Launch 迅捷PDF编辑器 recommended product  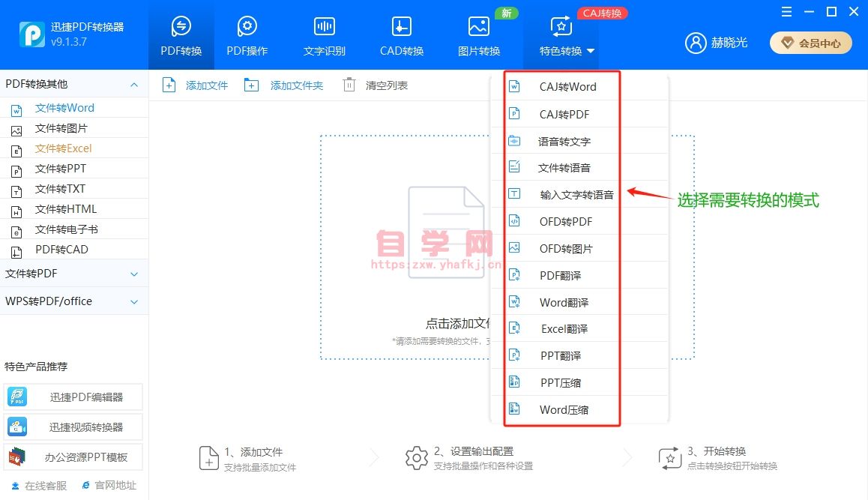coord(73,397)
